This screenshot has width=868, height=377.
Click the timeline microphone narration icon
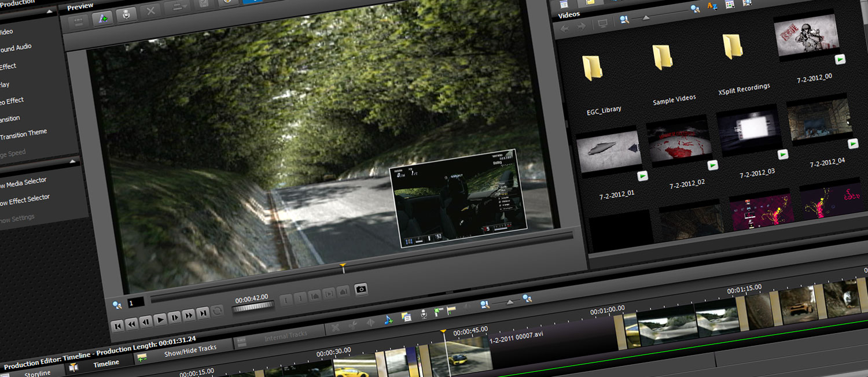tap(423, 313)
